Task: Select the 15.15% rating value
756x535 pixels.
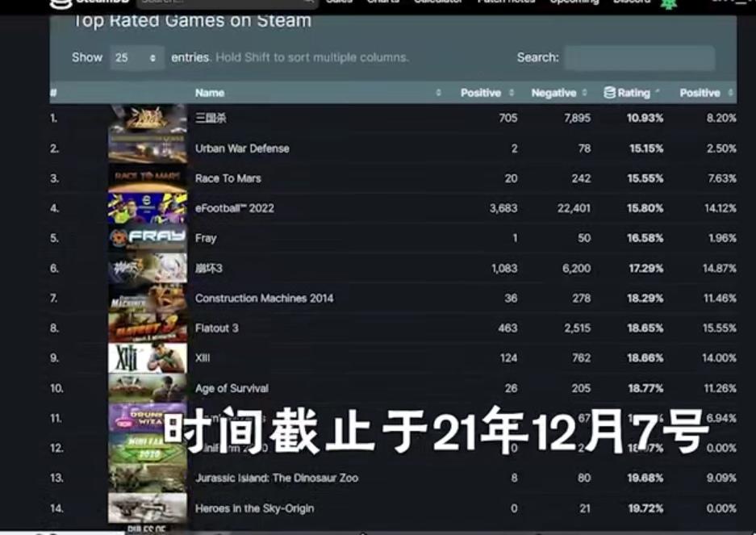Action: click(x=646, y=148)
